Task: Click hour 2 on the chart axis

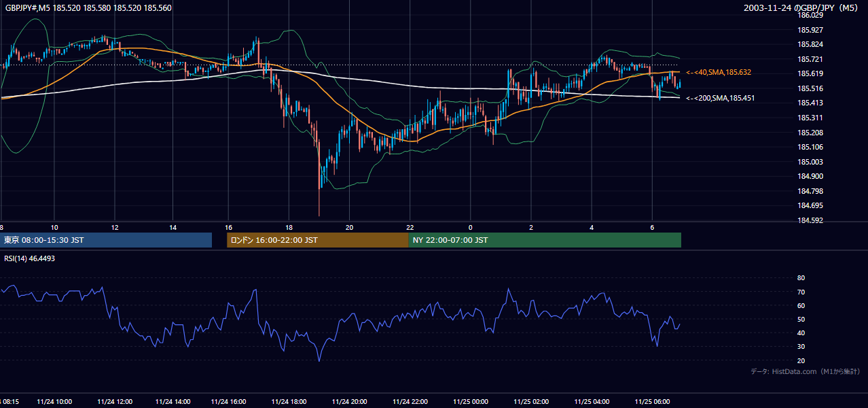Action: 531,227
